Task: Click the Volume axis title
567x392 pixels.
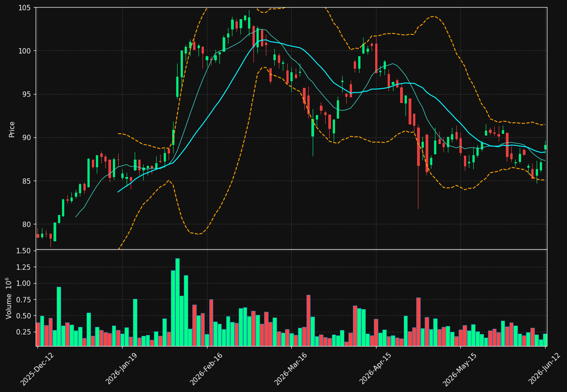Action: 9,298
